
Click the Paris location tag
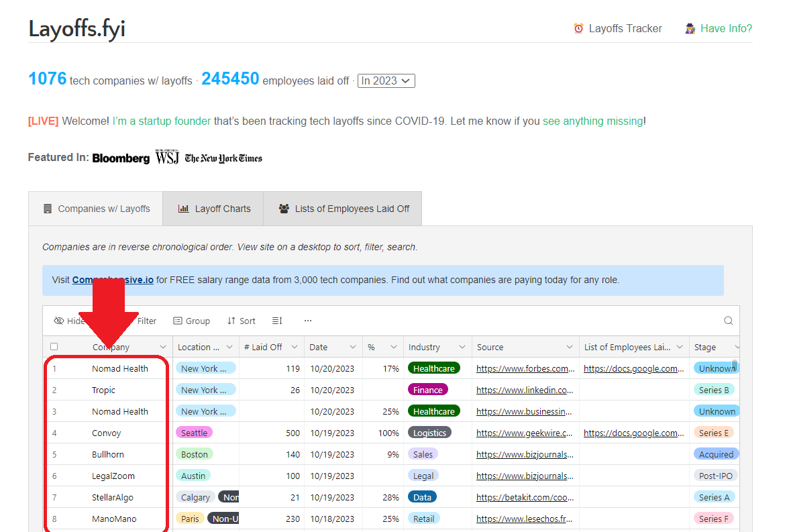click(190, 519)
